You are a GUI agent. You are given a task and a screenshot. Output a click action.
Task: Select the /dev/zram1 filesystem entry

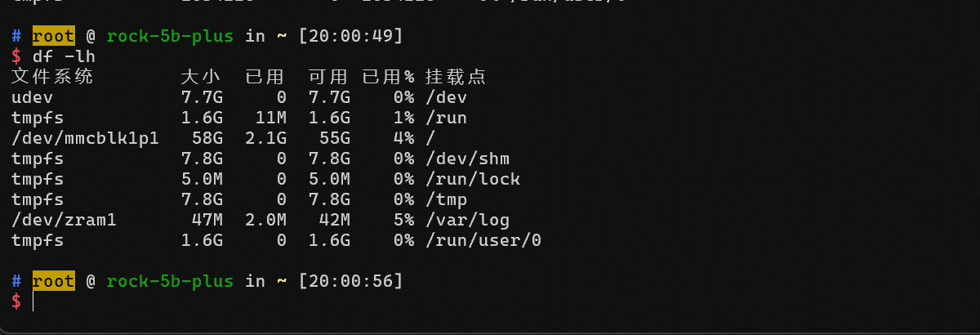click(x=63, y=221)
